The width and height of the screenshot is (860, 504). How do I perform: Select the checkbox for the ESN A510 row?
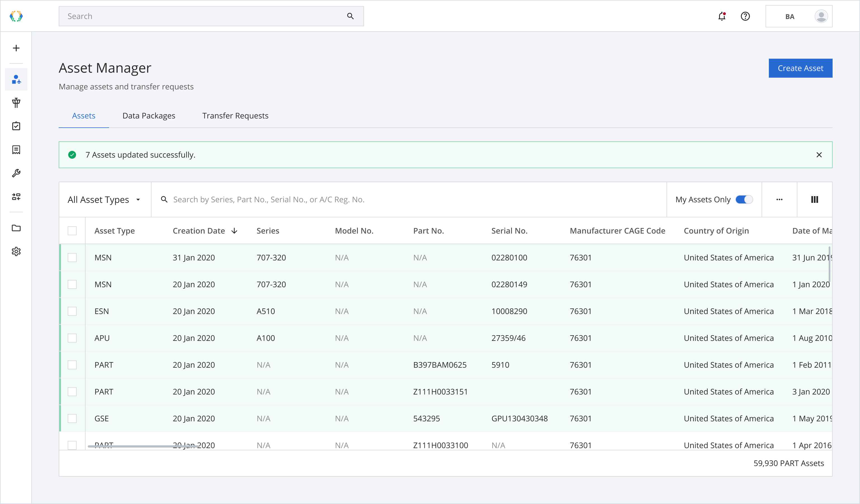pyautogui.click(x=72, y=311)
